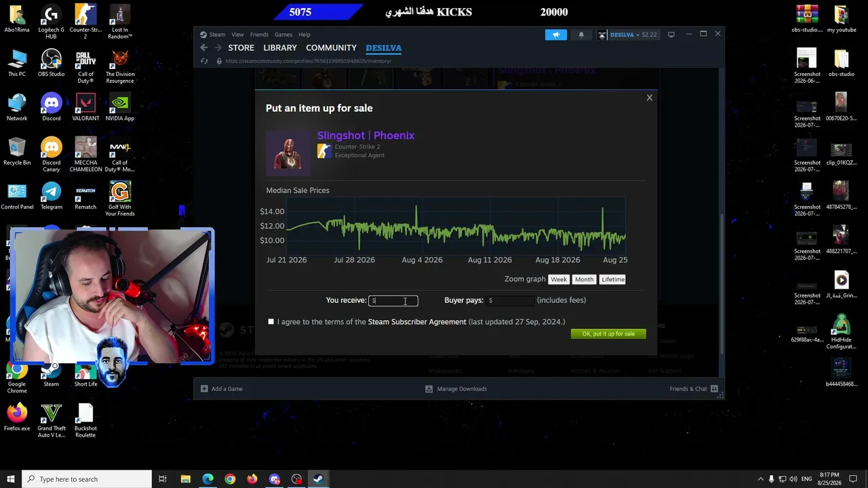Open the Friends menu in Steam
The width and height of the screenshot is (868, 488).
coord(259,35)
